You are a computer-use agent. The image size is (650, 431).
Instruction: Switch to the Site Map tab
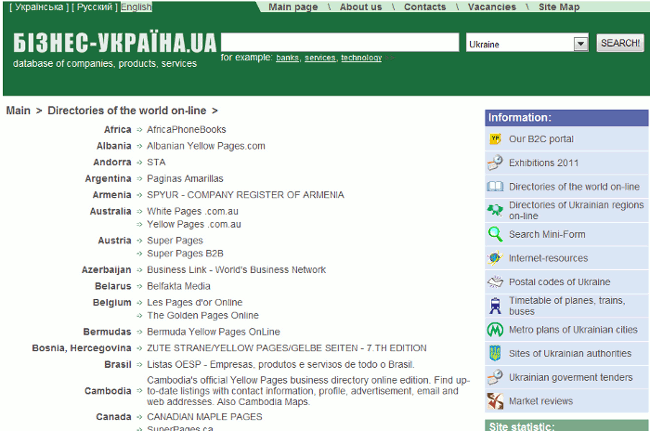558,7
